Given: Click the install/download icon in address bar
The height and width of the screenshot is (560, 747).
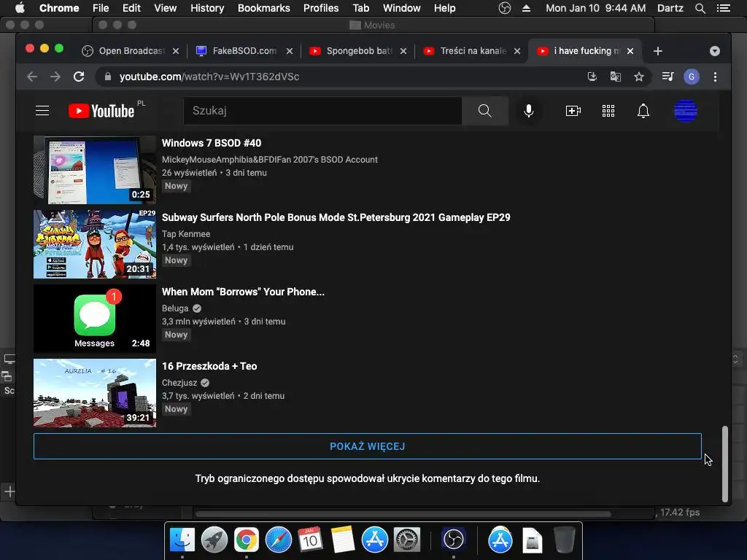Looking at the screenshot, I should coord(592,77).
